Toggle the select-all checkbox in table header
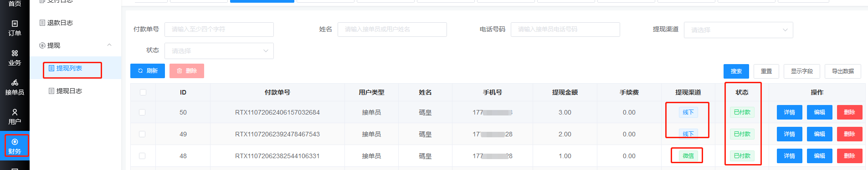This screenshot has height=170, width=868. pos(143,92)
